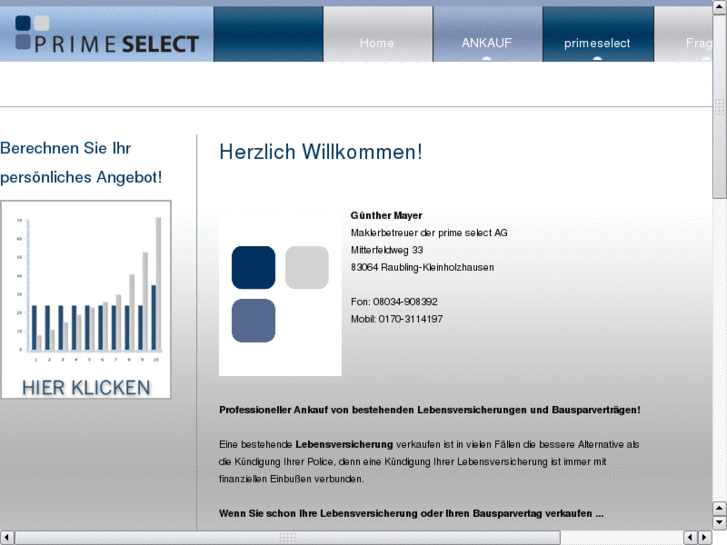Click the second up arrow above the bottom scroll arrow
Image resolution: width=727 pixels, height=545 pixels.
pos(720,509)
